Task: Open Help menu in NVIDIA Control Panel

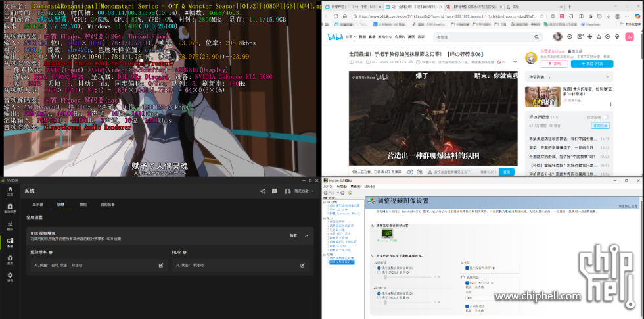Action: pyautogui.click(x=369, y=186)
